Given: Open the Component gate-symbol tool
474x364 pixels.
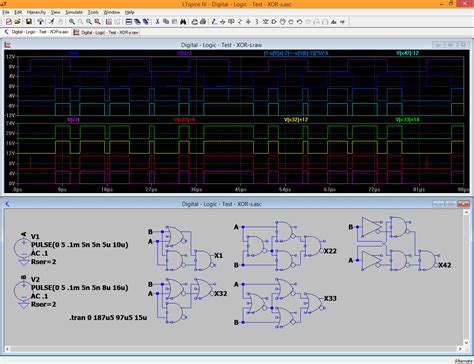Looking at the screenshot, I should (x=274, y=22).
